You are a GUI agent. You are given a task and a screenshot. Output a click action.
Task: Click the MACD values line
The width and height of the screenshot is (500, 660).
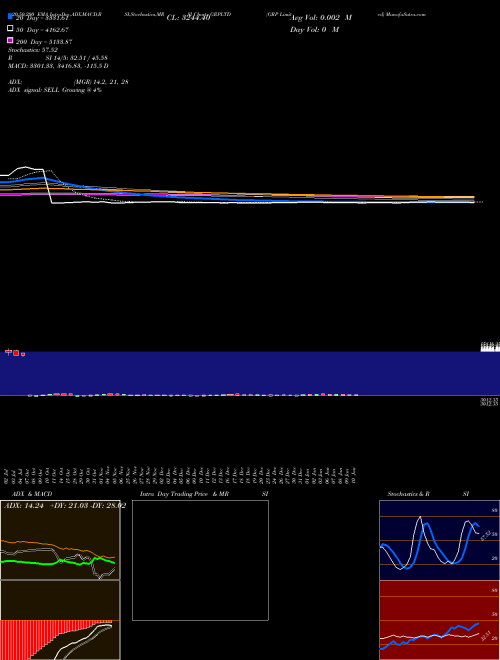click(x=58, y=66)
